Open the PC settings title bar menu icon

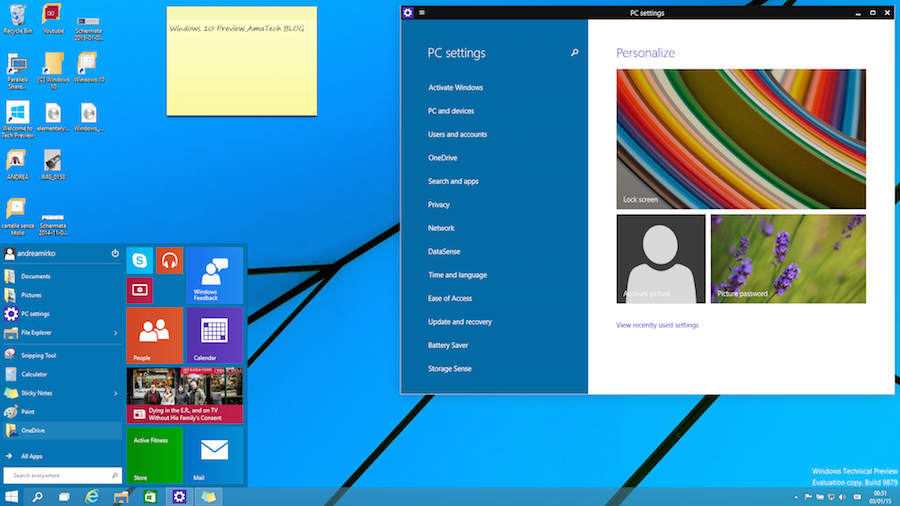click(422, 12)
